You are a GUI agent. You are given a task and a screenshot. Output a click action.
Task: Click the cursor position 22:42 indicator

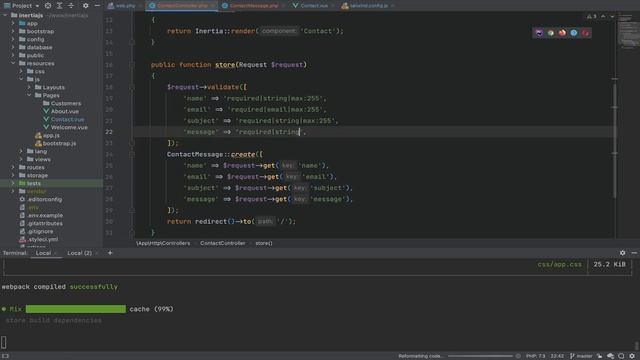pyautogui.click(x=557, y=356)
